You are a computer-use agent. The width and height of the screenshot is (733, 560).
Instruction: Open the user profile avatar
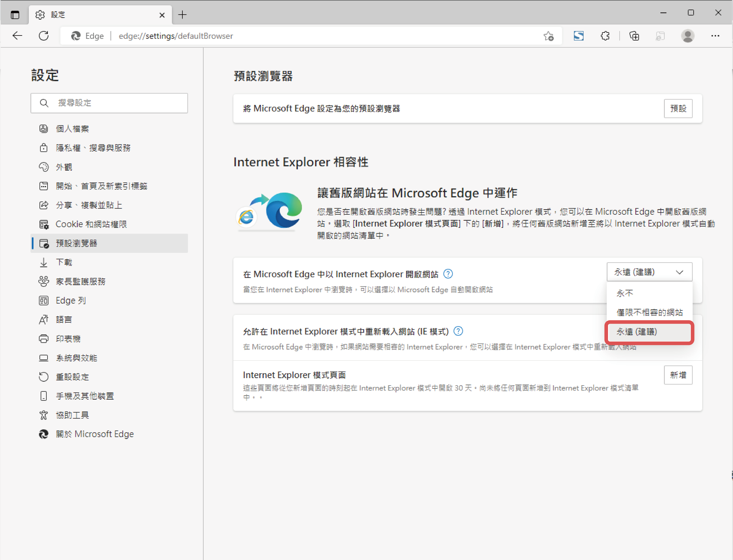coord(688,36)
